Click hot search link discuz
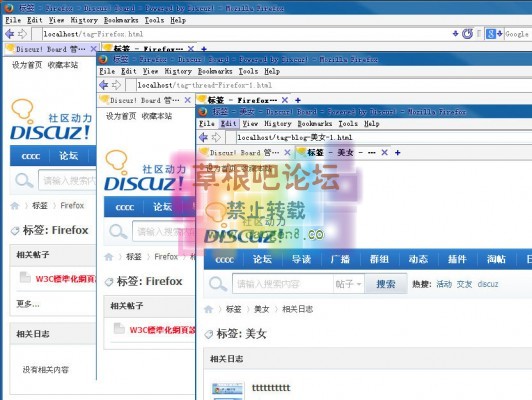Viewport: 532px width, 400px height. pyautogui.click(x=488, y=284)
